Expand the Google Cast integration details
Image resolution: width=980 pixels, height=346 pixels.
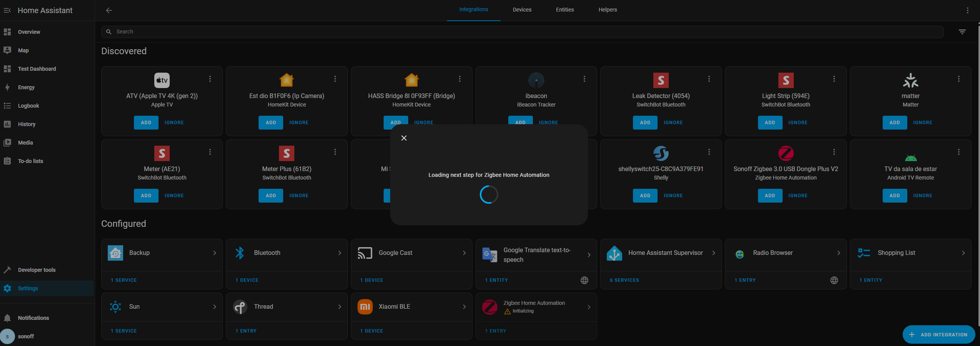(x=464, y=253)
